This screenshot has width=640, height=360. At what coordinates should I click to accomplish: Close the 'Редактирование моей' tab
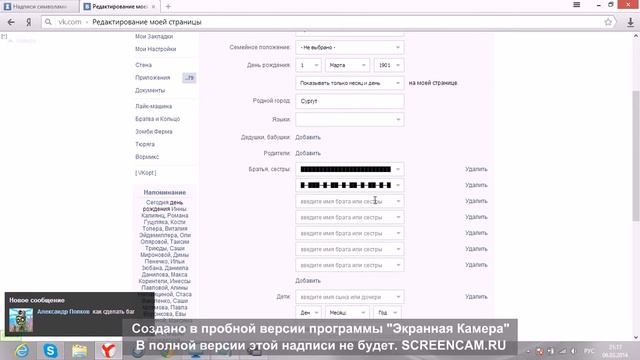153,7
